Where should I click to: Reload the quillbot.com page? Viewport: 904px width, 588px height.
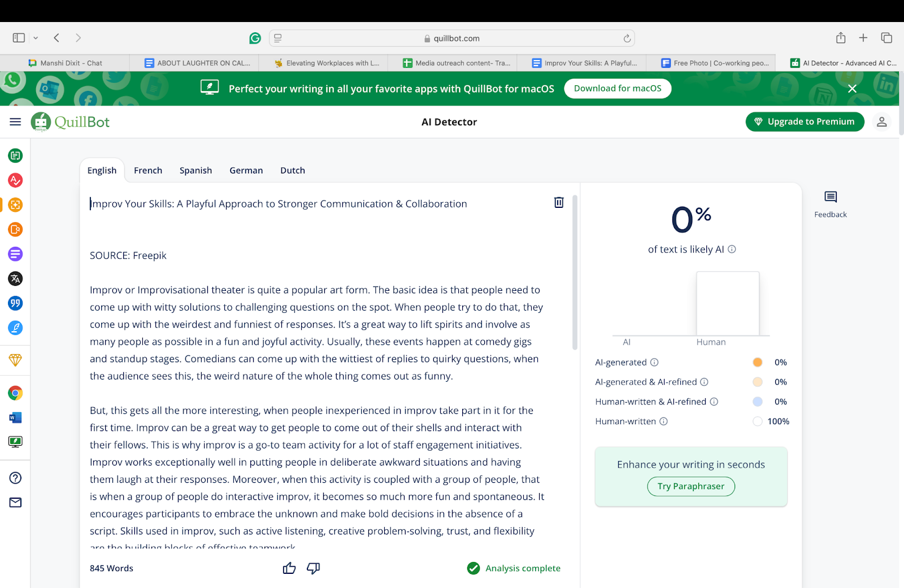pyautogui.click(x=627, y=38)
